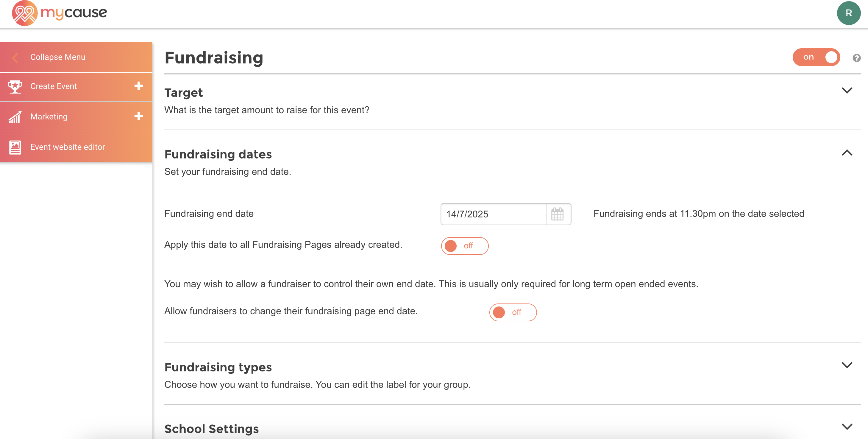Click the help question mark icon
Image resolution: width=868 pixels, height=439 pixels.
click(856, 58)
